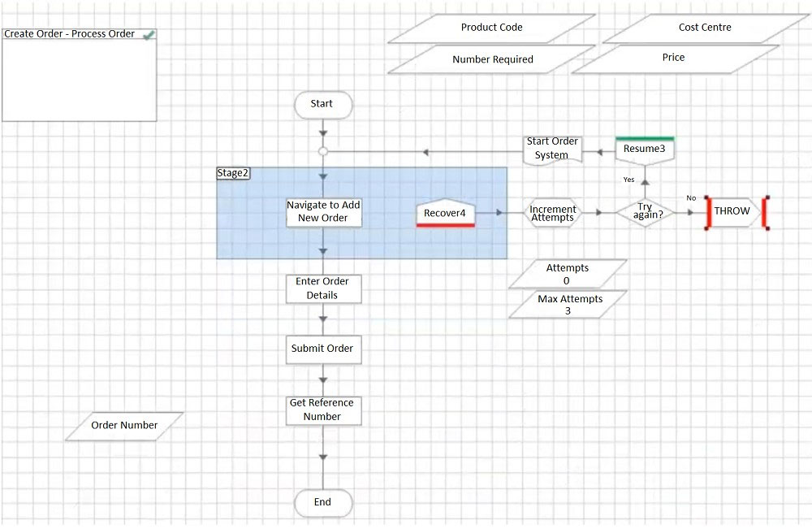This screenshot has width=812, height=529.
Task: Click the Max Attempts data item
Action: click(569, 305)
